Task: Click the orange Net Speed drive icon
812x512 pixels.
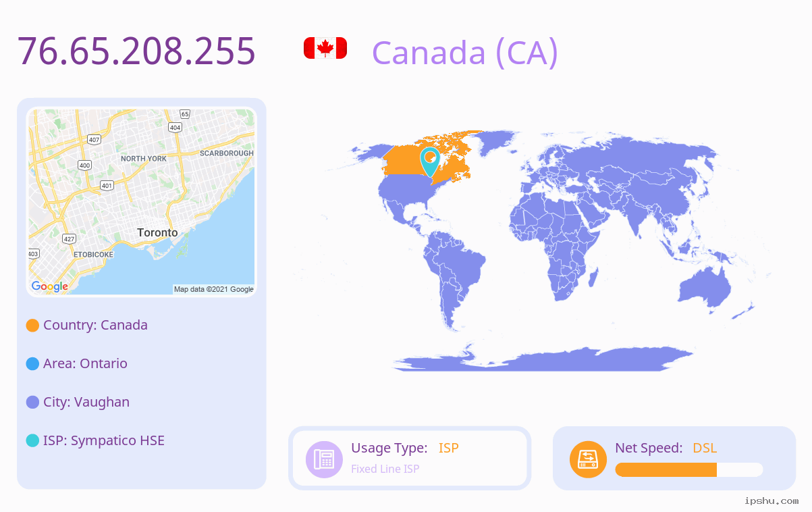Action: tap(588, 459)
